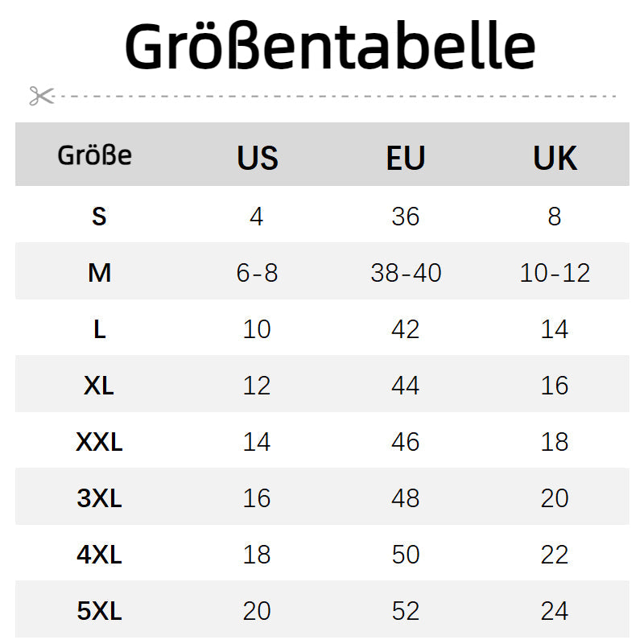The width and height of the screenshot is (644, 644).
Task: Click the L size row label
Action: pos(99,329)
